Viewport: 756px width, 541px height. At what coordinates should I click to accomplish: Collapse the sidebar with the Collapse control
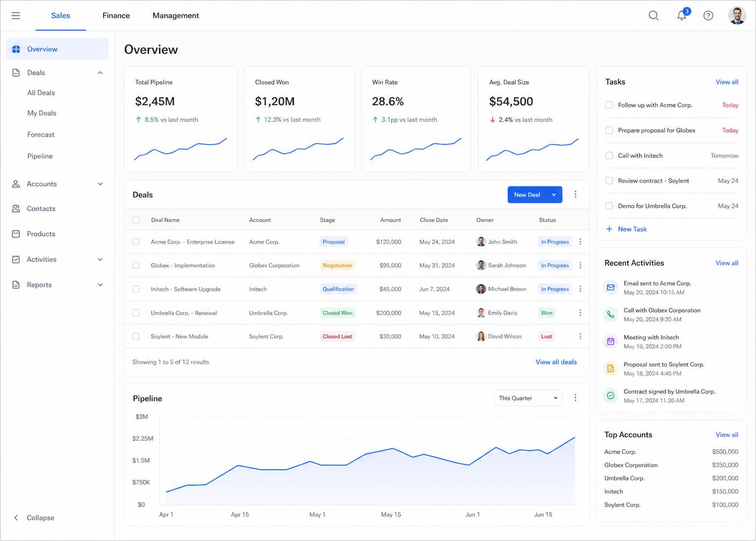(x=34, y=518)
